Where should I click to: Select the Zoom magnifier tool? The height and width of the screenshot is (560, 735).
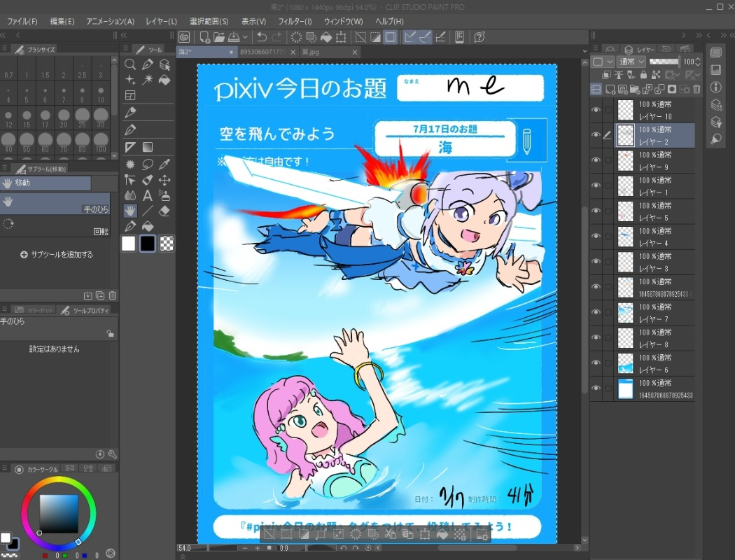click(130, 64)
